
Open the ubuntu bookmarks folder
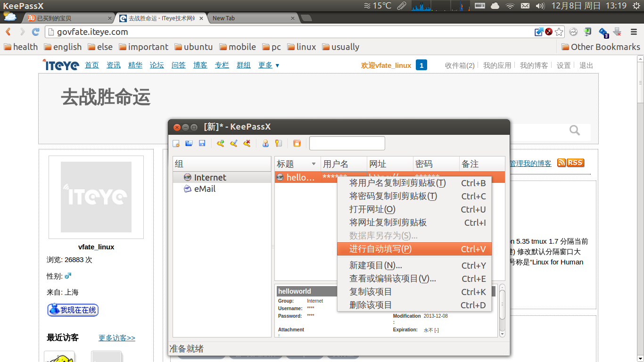tap(193, 47)
